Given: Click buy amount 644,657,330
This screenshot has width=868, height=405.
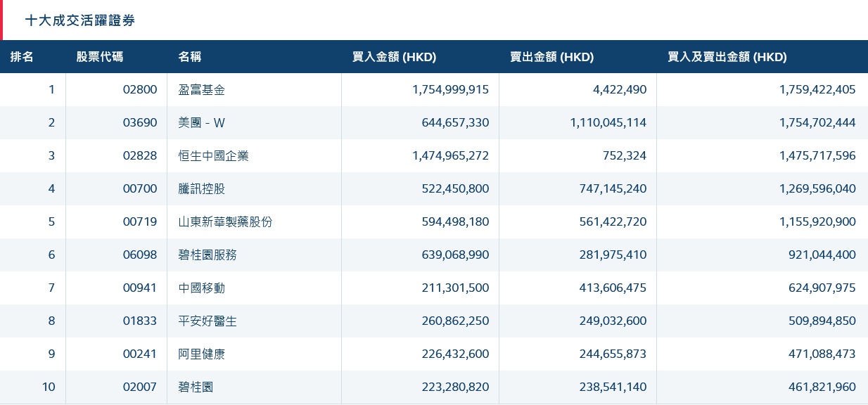Looking at the screenshot, I should click(x=455, y=123).
